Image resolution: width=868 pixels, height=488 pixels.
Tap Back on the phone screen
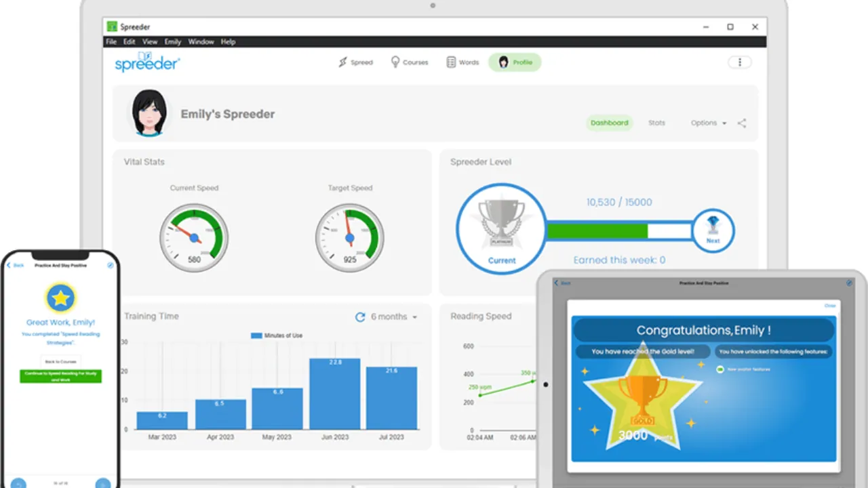click(x=16, y=265)
